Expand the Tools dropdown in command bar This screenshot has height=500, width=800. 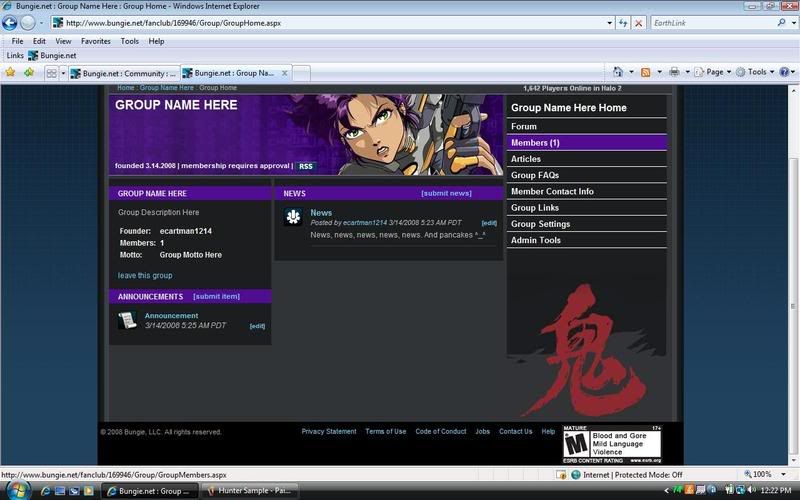757,72
